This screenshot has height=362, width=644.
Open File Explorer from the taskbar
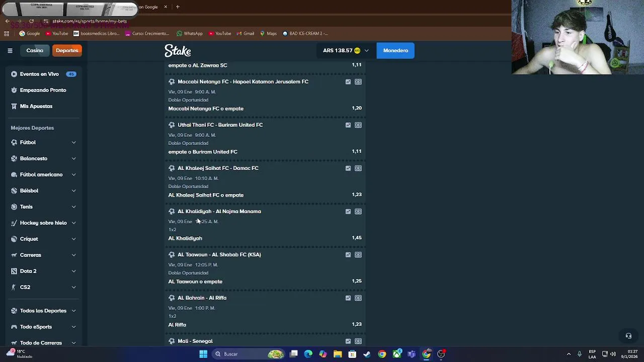(x=338, y=354)
